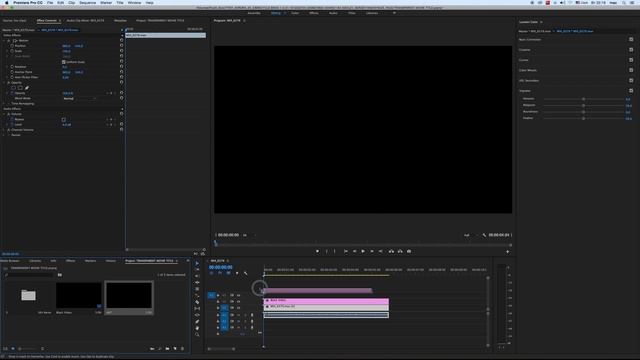Toggle the Volume Bypass checkbox
The image size is (640, 360).
[64, 120]
